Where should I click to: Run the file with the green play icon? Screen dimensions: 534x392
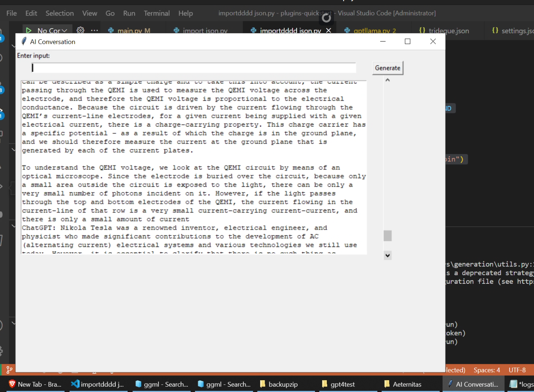(x=29, y=30)
